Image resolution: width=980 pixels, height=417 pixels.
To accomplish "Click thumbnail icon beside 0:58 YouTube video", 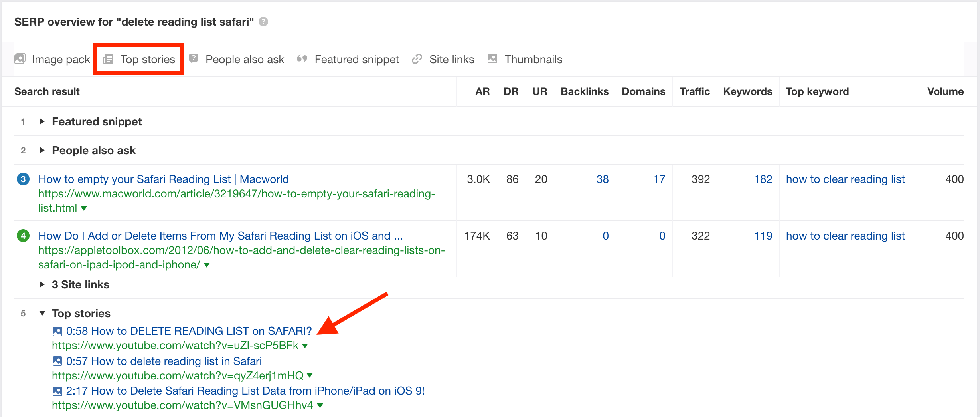I will point(57,331).
